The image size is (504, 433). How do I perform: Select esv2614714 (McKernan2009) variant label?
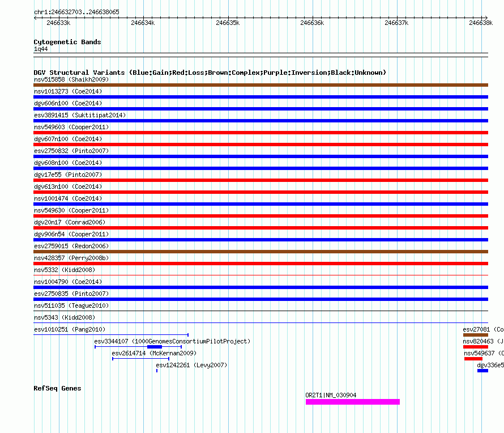154,353
